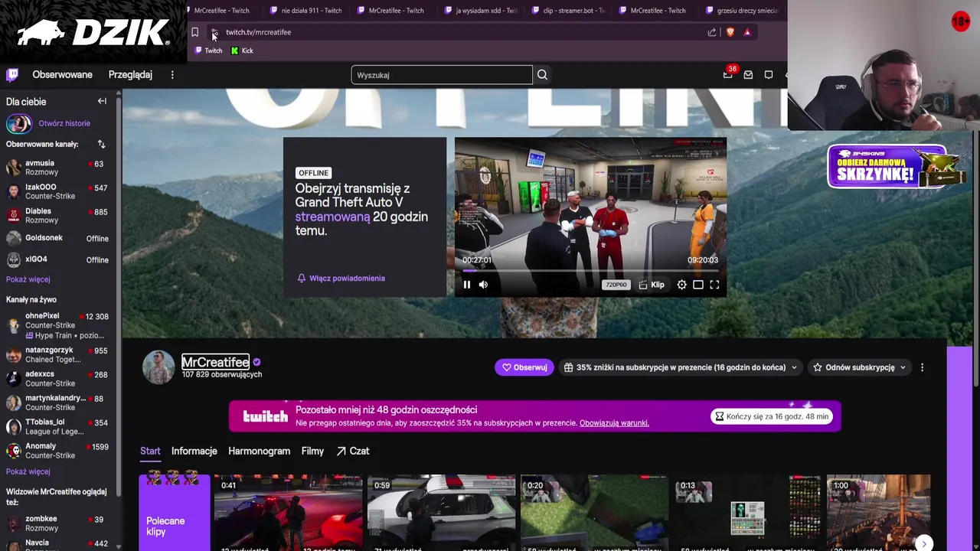
Task: Click the search magnifier button
Action: click(542, 75)
